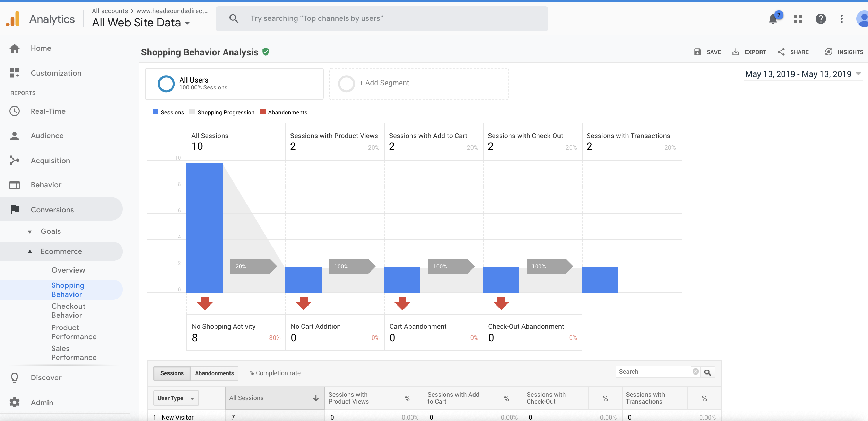Open Sales Performance report

tap(74, 353)
